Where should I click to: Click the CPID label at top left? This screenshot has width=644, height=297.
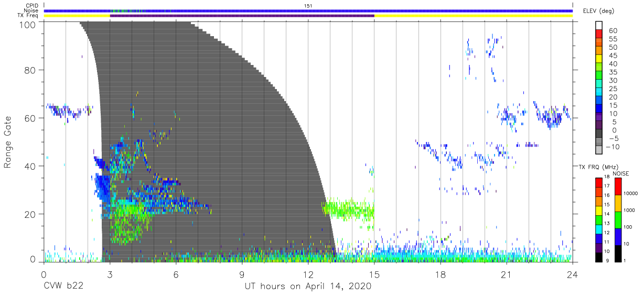click(x=31, y=5)
